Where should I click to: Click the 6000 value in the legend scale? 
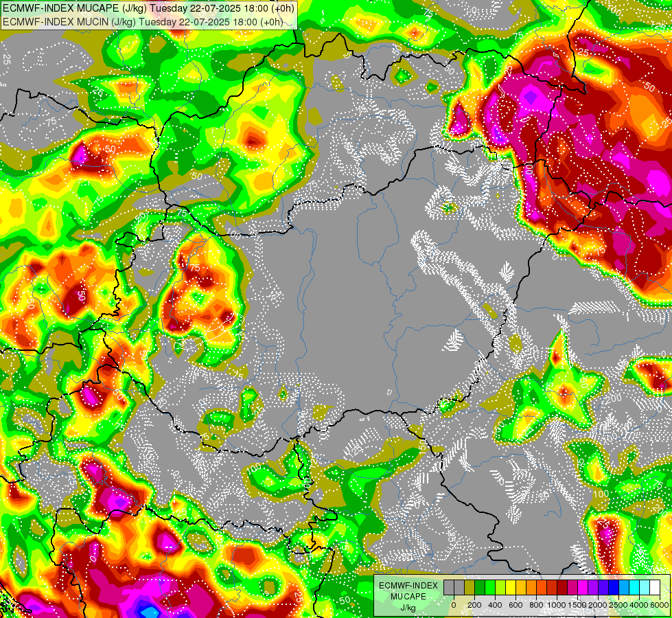(x=660, y=605)
